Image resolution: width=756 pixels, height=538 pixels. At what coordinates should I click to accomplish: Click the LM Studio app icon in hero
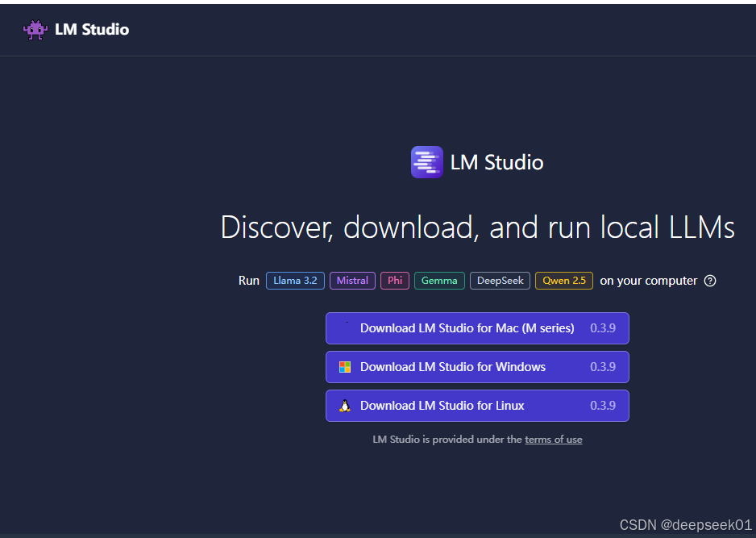426,162
